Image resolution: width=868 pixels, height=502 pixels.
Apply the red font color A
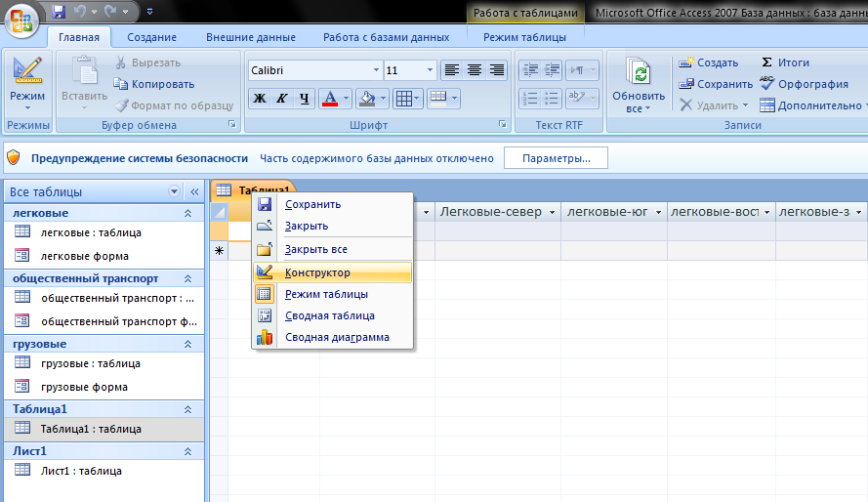point(330,99)
